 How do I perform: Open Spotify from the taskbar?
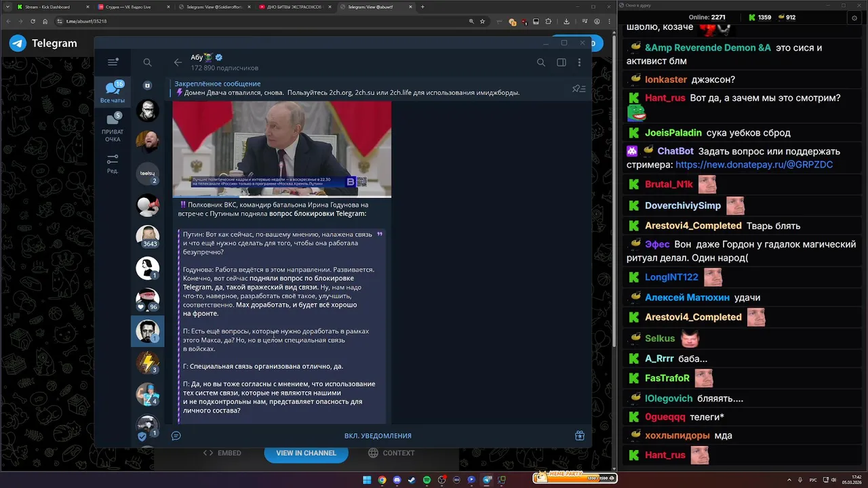(x=427, y=480)
